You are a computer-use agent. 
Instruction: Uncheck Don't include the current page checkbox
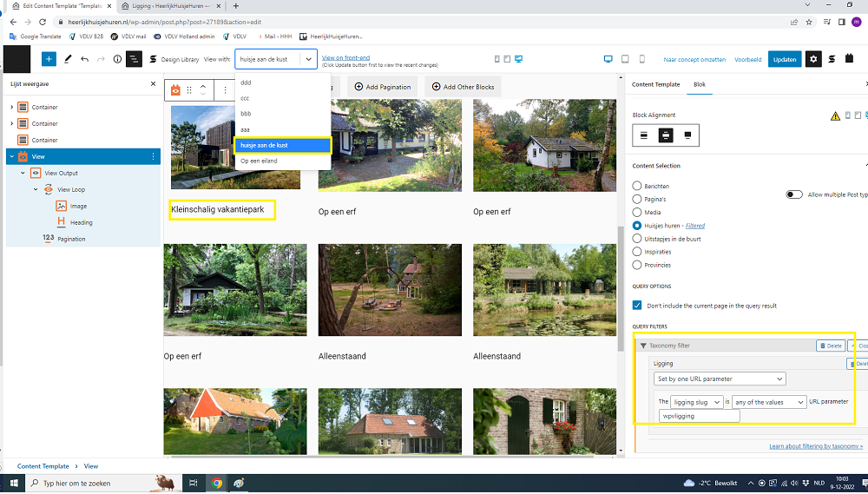click(637, 305)
